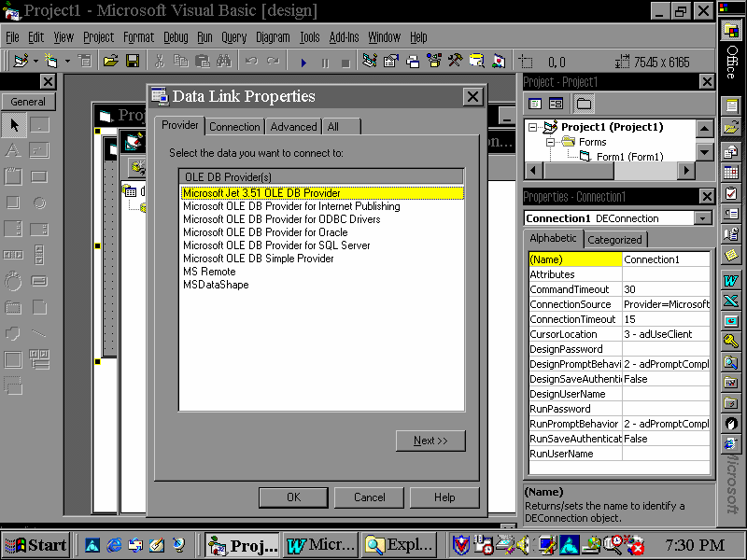Open the Form Layout Window icon
The image size is (747, 560).
click(413, 61)
